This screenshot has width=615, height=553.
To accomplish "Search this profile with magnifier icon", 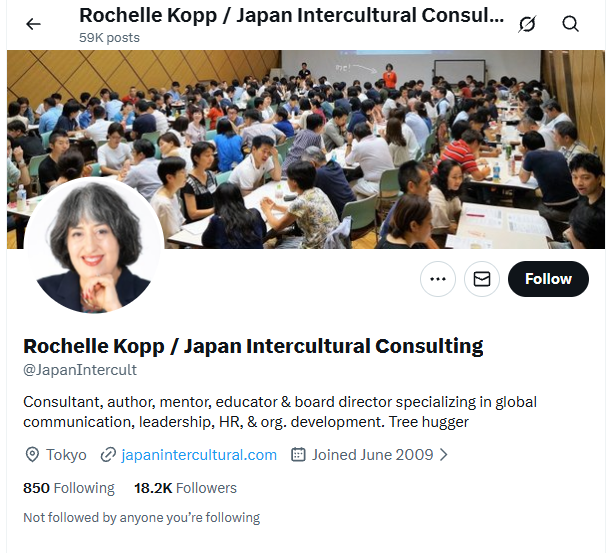I will 570,24.
